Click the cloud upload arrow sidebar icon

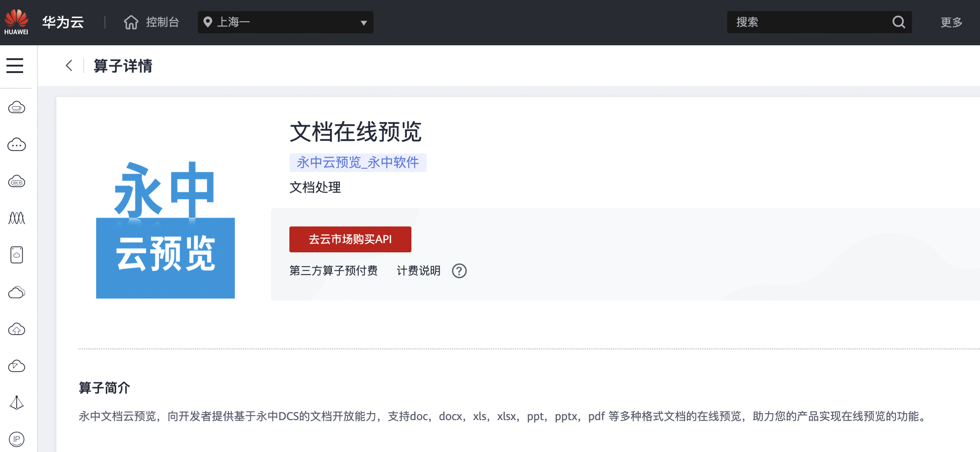[17, 329]
